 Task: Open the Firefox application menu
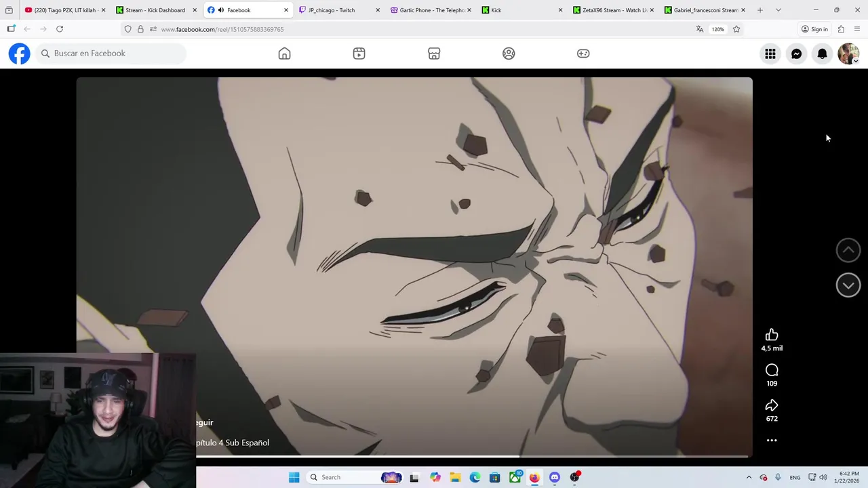(857, 29)
